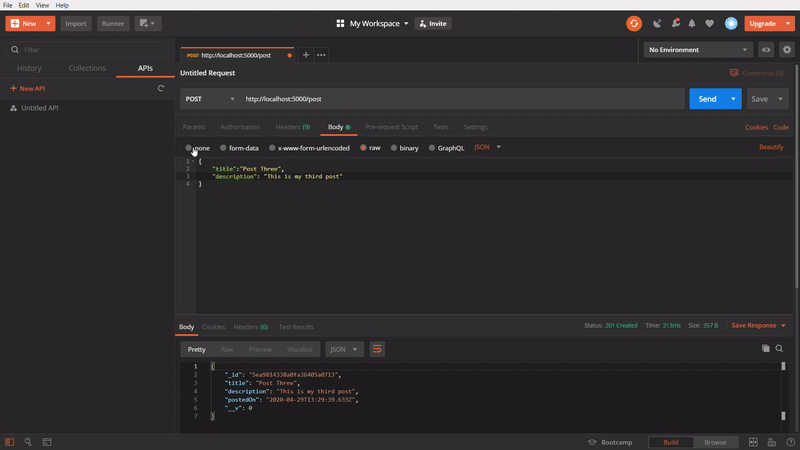The width and height of the screenshot is (800, 450).
Task: Expand the Send button dropdown arrow
Action: click(733, 99)
